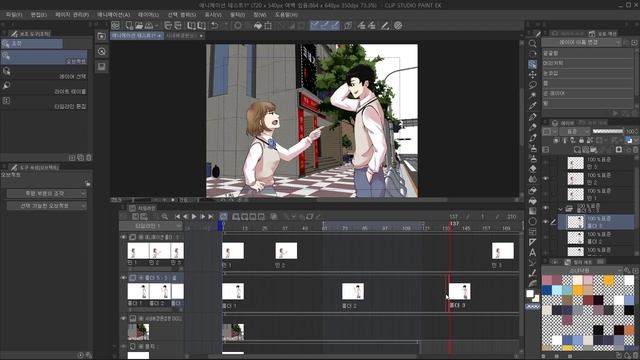
Task: Open Quick Access camera icon beside canvas
Action: click(102, 36)
